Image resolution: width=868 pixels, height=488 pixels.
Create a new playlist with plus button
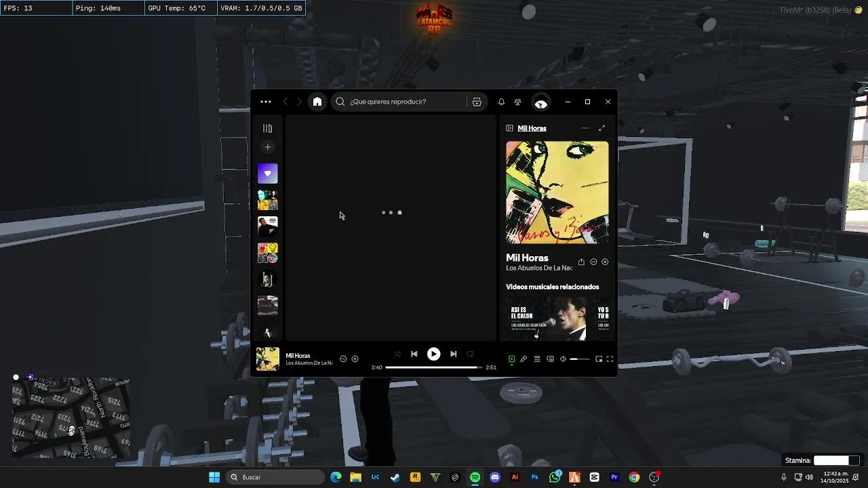(x=267, y=147)
